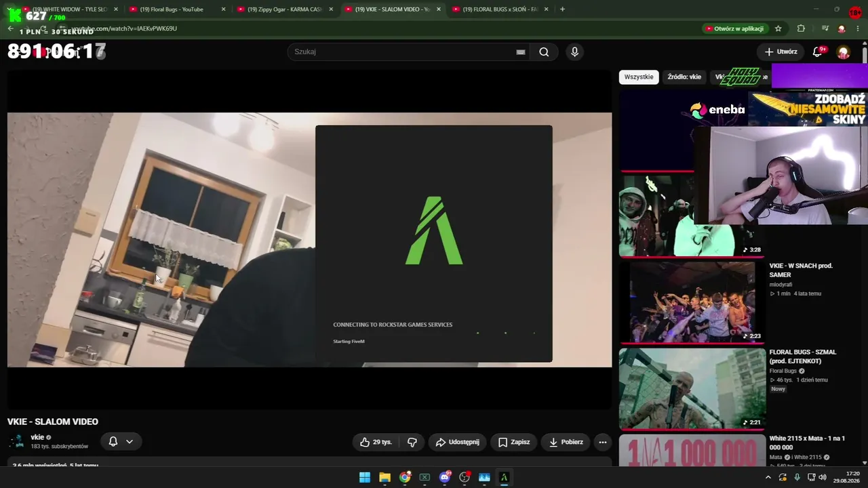The width and height of the screenshot is (868, 488).
Task: Dislike the video with thumbs-down icon
Action: pos(412,442)
